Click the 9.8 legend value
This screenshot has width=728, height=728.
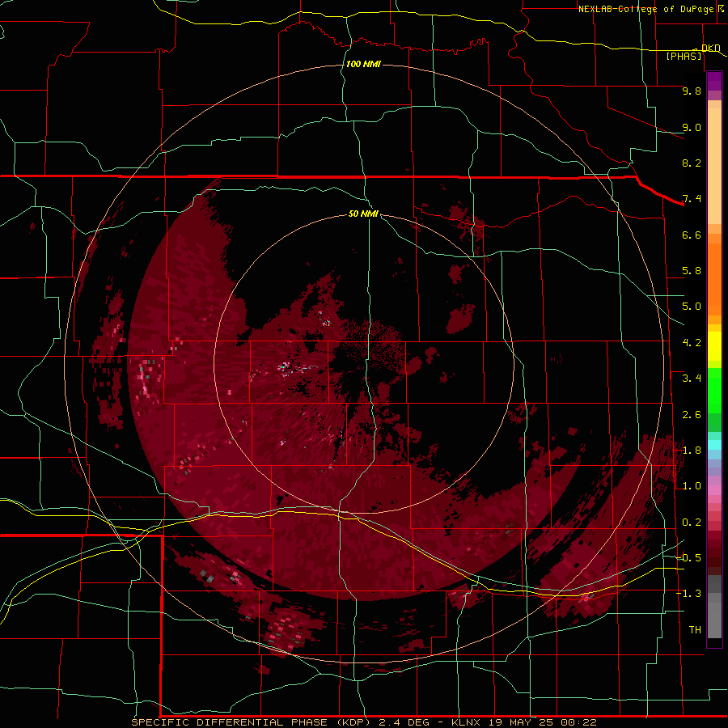pos(692,91)
